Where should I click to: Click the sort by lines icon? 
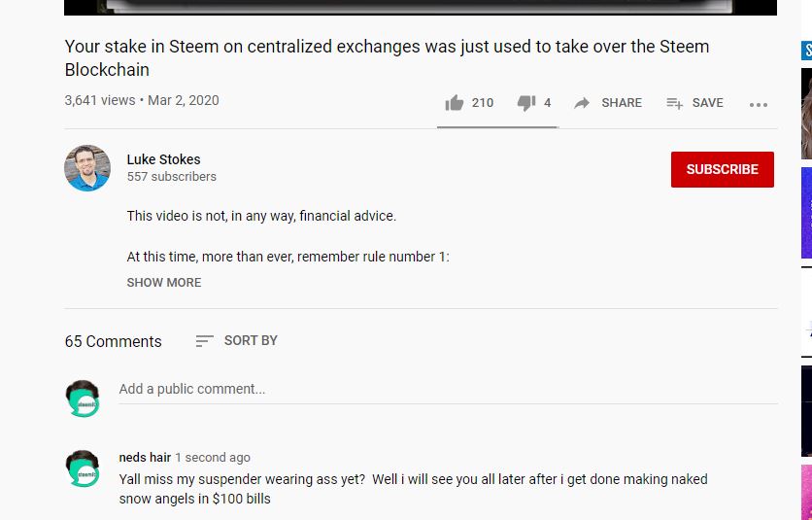pyautogui.click(x=204, y=340)
